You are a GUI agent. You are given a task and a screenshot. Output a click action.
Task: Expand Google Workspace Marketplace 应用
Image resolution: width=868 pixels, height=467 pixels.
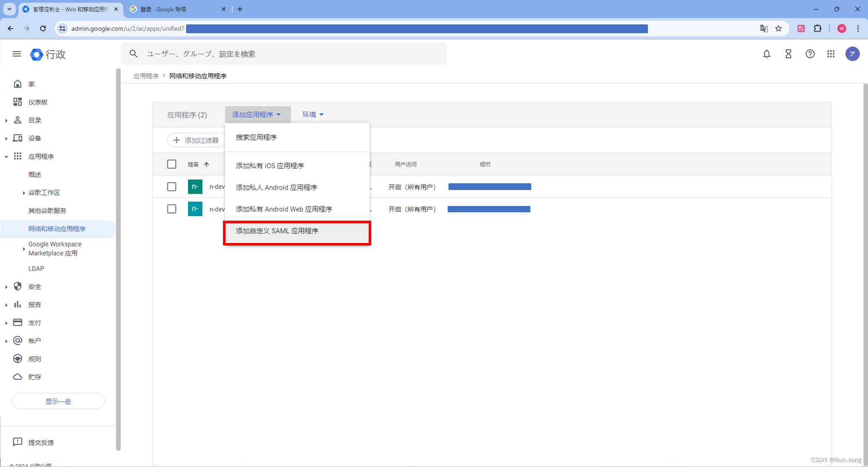pos(24,249)
